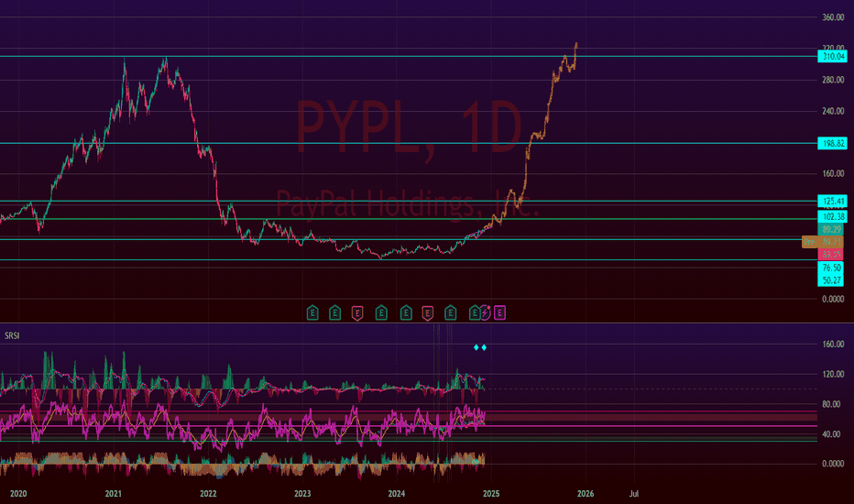Click the 2025 label on time axis
854x504 pixels.
click(491, 494)
